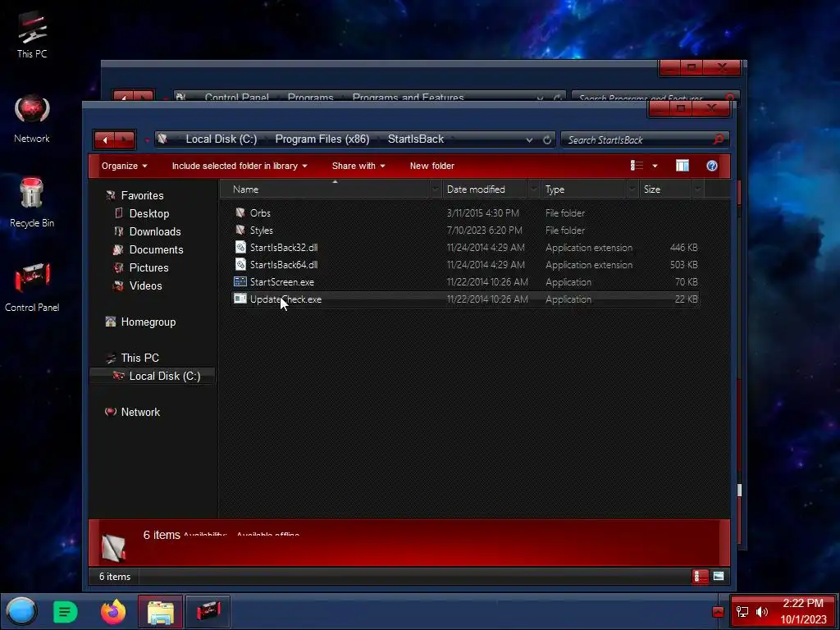Open the Date modified column filter dropdown
840x630 pixels.
pos(533,189)
